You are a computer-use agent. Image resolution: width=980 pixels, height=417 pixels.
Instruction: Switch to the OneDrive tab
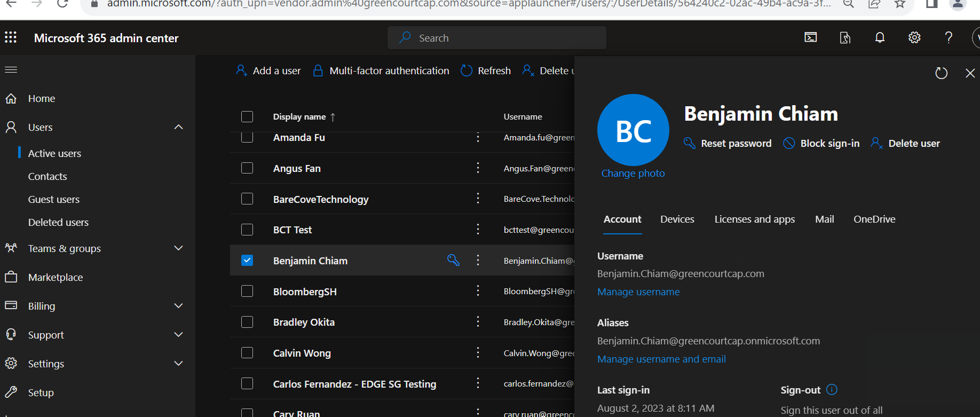tap(874, 219)
